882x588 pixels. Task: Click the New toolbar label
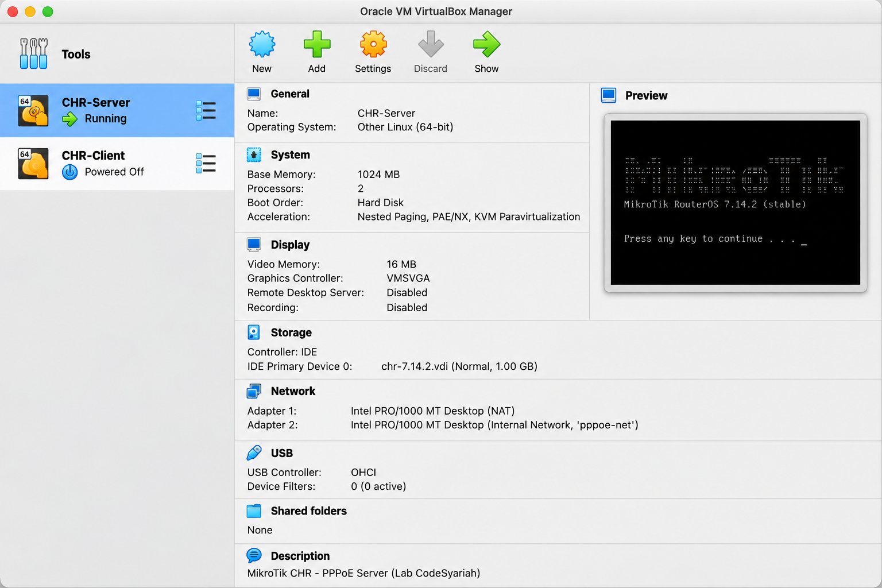pyautogui.click(x=262, y=68)
